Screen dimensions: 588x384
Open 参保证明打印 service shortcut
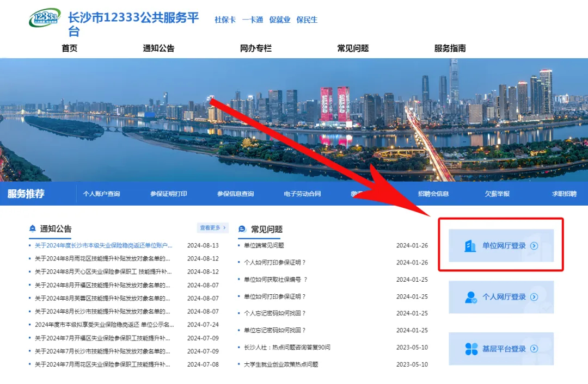[168, 194]
